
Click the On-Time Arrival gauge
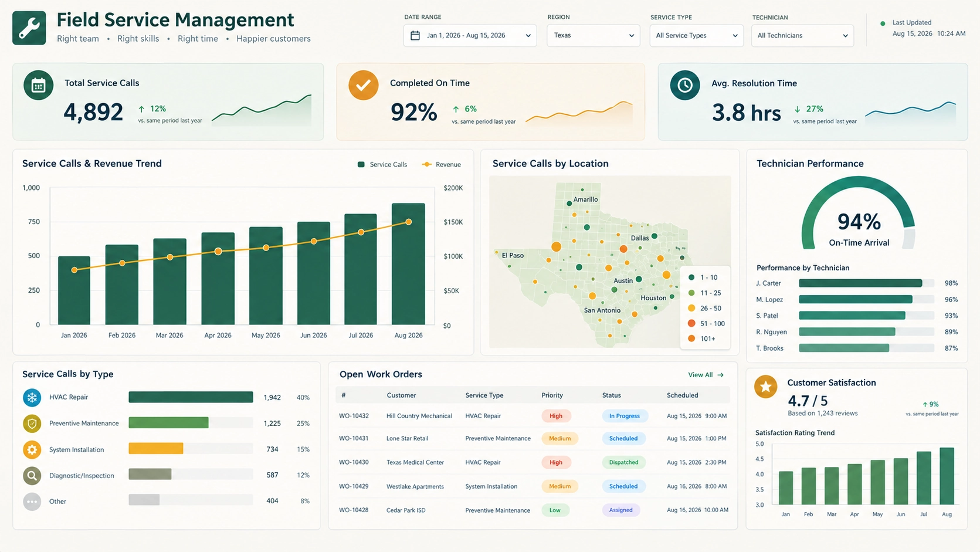[x=859, y=214]
